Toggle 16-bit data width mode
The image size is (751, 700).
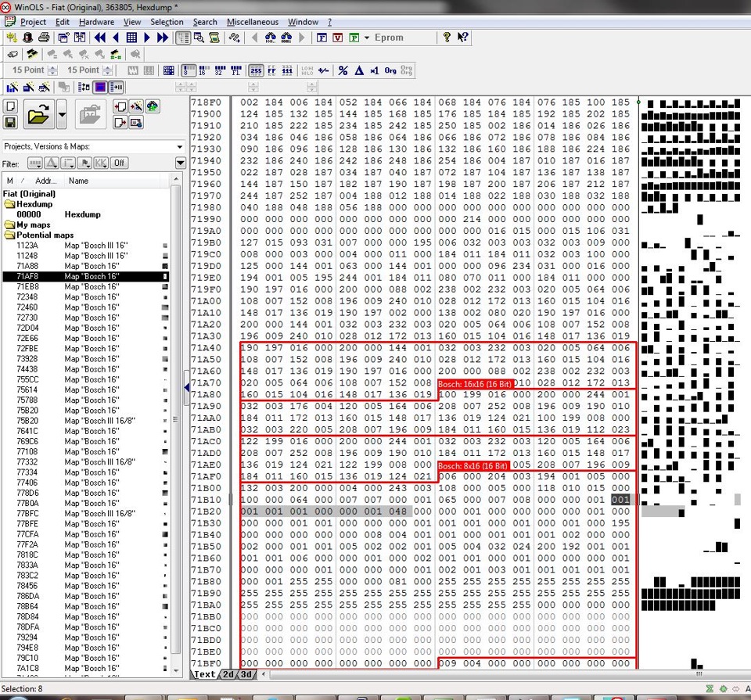pos(203,71)
